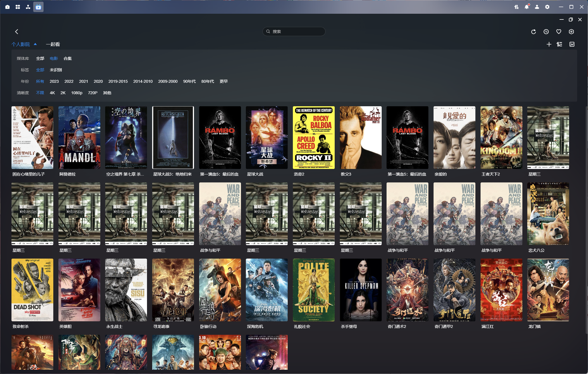Image resolution: width=588 pixels, height=374 pixels.
Task: Switch to the 一起看 tab
Action: coord(53,44)
